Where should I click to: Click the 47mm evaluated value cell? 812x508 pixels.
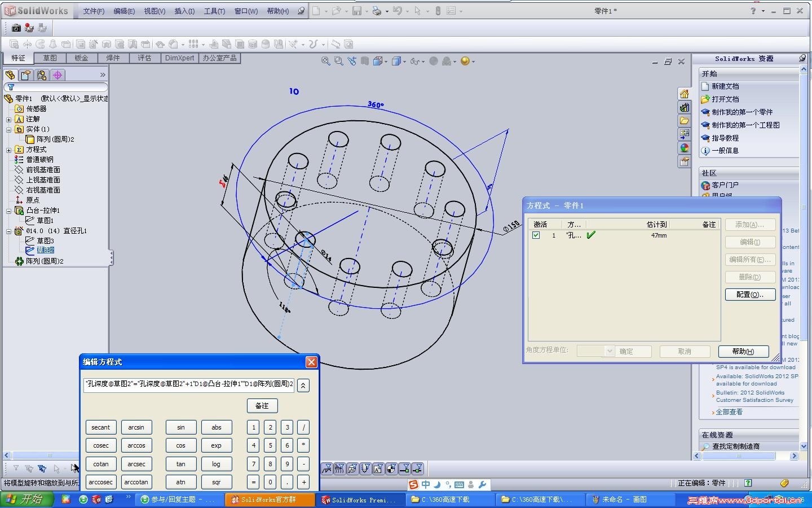[659, 235]
